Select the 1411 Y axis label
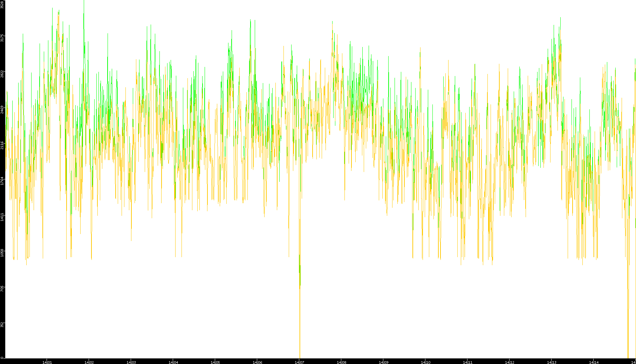Image resolution: width=636 pixels, height=364 pixels. (2, 217)
